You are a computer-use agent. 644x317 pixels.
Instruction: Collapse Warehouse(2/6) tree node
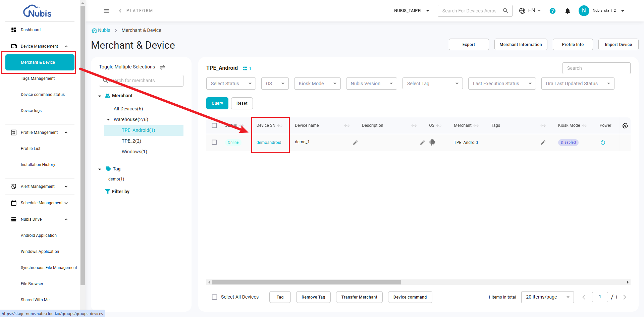pos(108,120)
